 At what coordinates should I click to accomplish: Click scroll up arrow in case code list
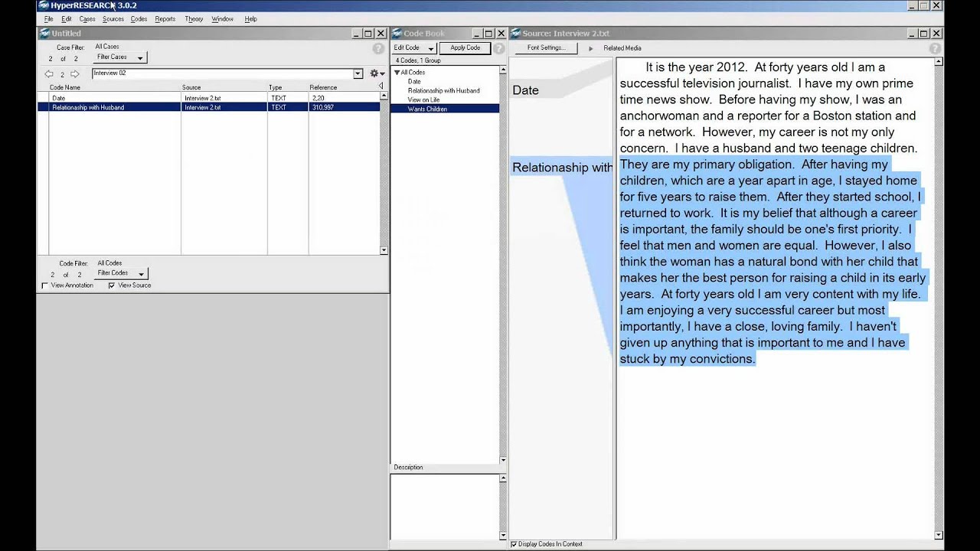coord(384,96)
